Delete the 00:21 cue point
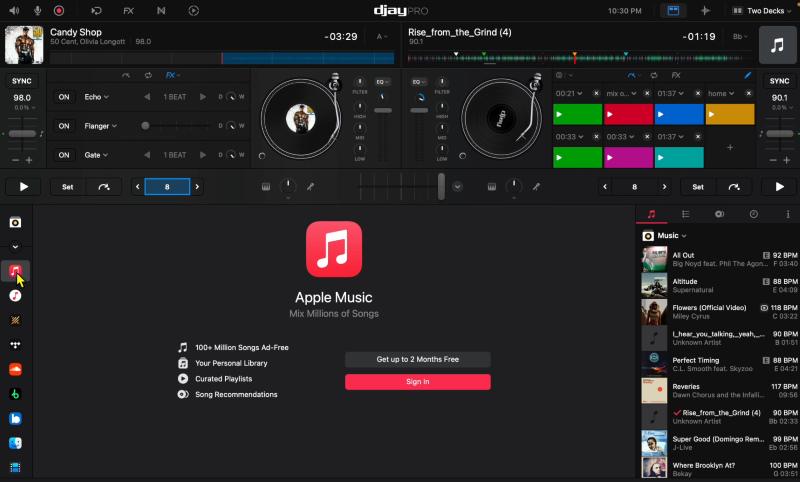800x482 pixels. tap(596, 93)
